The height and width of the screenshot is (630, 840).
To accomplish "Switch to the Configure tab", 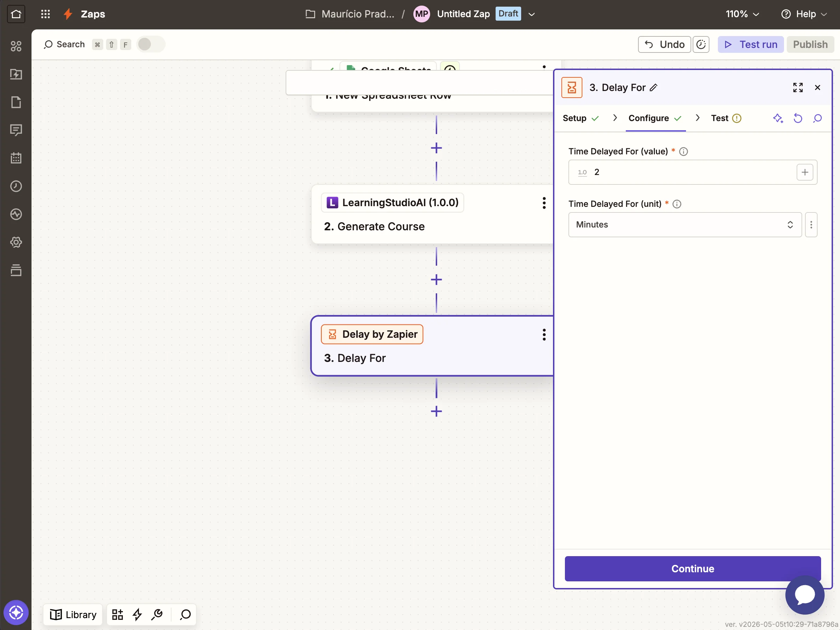I will point(655,119).
